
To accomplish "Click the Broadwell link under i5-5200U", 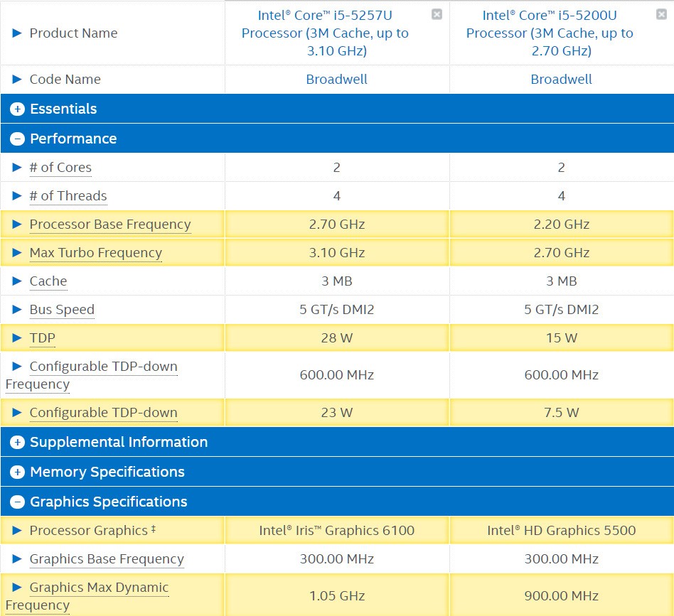I will tap(561, 80).
